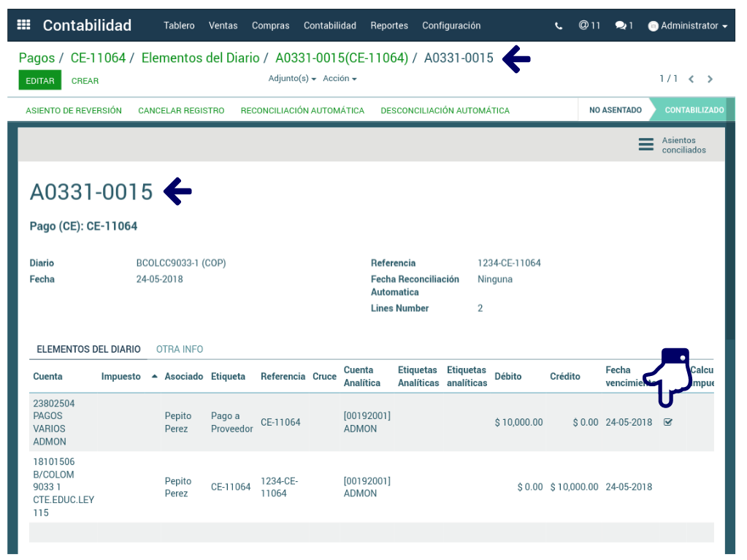Sort by the Impuesto column arrow
The height and width of the screenshot is (560, 747).
pos(154,377)
